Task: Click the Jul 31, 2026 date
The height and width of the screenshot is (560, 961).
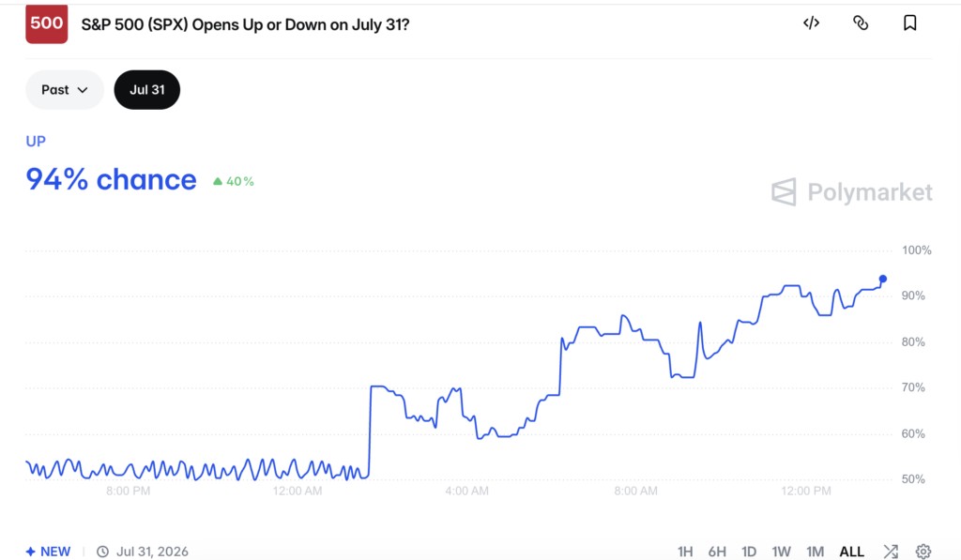Action: pos(152,552)
